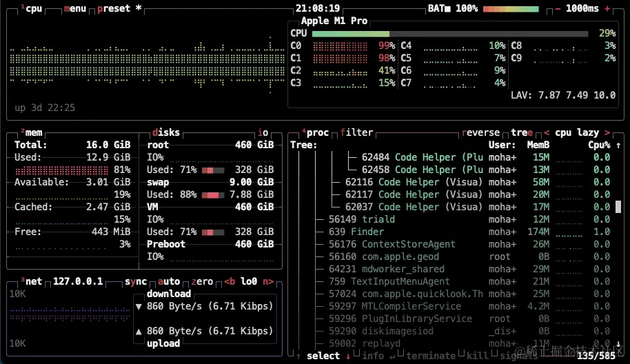This screenshot has height=364, width=630.
Task: Select the 56160 com.apple.geod process
Action: point(453,256)
